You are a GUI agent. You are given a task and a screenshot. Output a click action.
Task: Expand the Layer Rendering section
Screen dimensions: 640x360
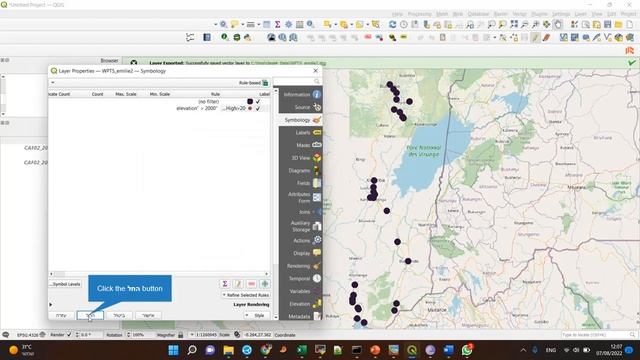pos(51,304)
